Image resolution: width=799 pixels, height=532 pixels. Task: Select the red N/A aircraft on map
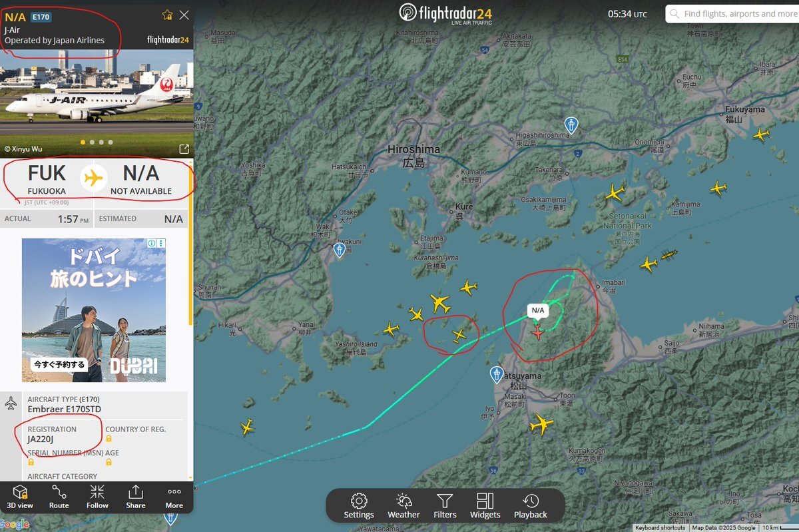click(537, 331)
